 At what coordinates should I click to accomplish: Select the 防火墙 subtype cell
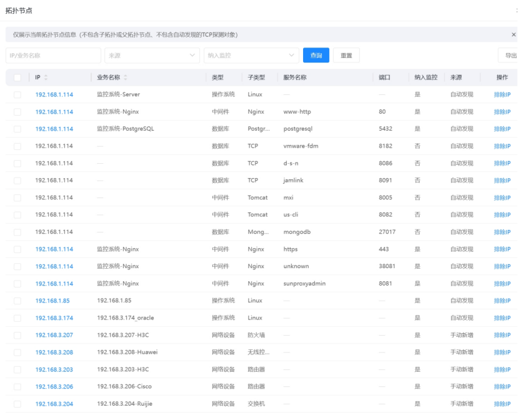click(256, 335)
